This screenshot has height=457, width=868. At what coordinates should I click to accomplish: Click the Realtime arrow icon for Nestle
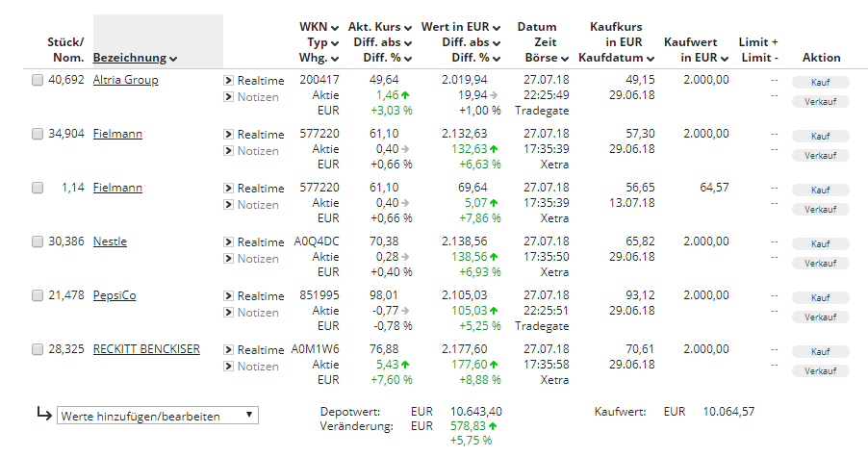click(x=229, y=241)
